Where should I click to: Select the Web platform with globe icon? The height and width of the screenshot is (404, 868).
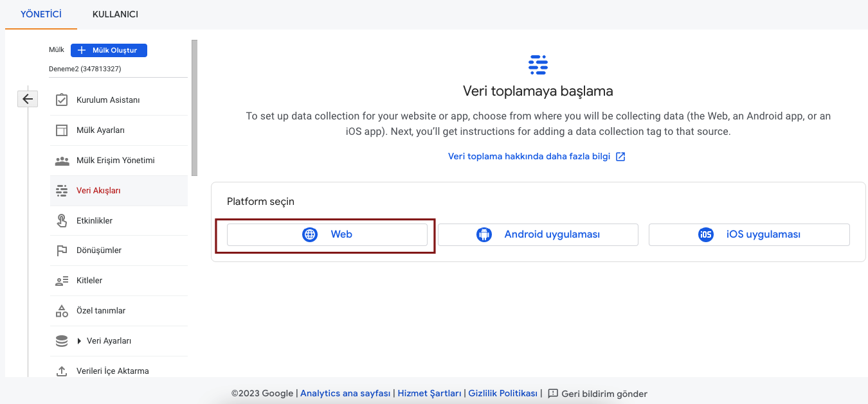click(x=327, y=234)
